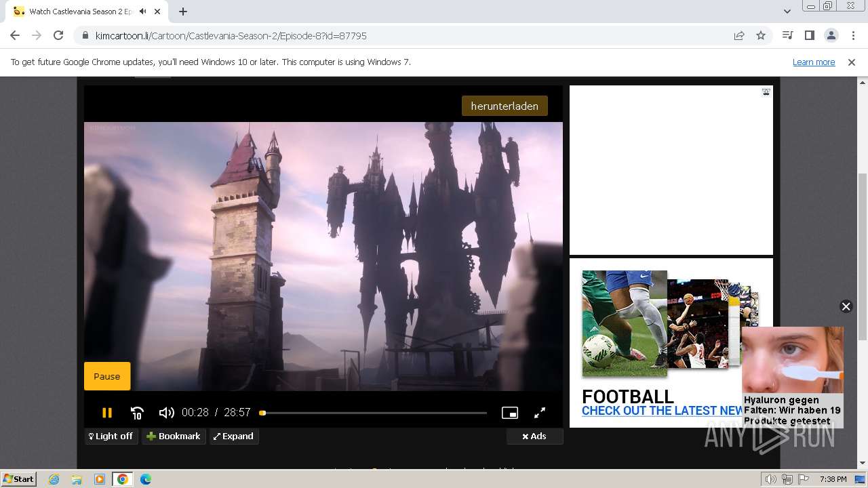Open the Windows Start menu
The width and height of the screenshot is (868, 488).
point(18,479)
